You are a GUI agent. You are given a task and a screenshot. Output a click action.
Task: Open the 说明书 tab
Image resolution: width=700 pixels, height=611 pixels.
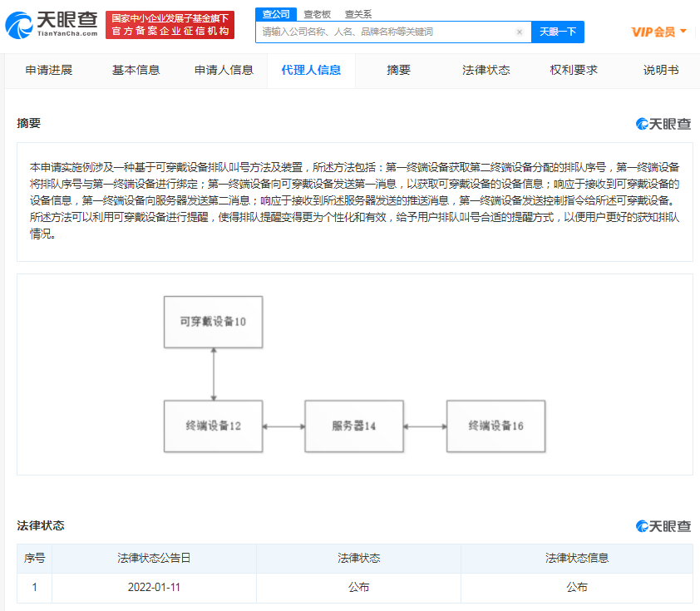click(661, 71)
